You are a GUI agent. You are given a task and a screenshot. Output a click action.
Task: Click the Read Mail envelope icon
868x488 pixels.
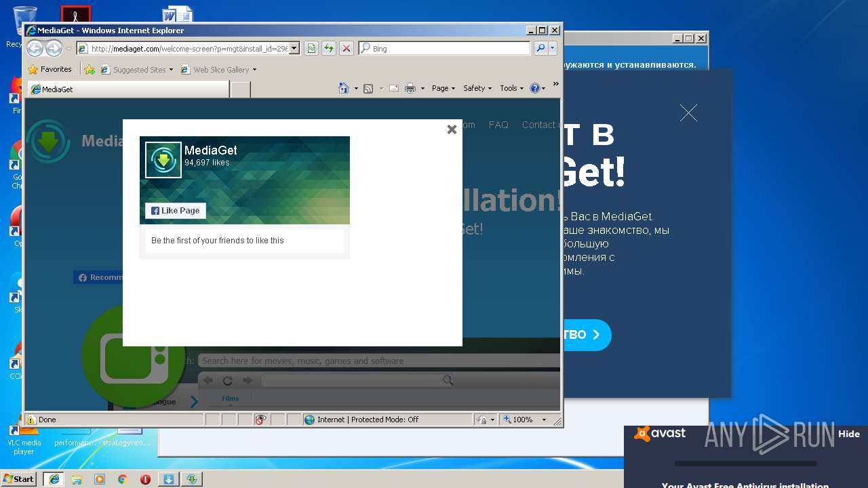click(x=394, y=88)
